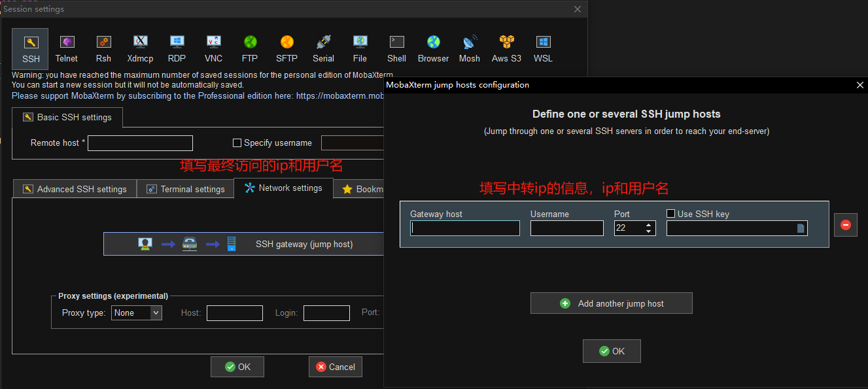Click the Gateway host input field
Screen dimensions: 868x389
tap(464, 228)
